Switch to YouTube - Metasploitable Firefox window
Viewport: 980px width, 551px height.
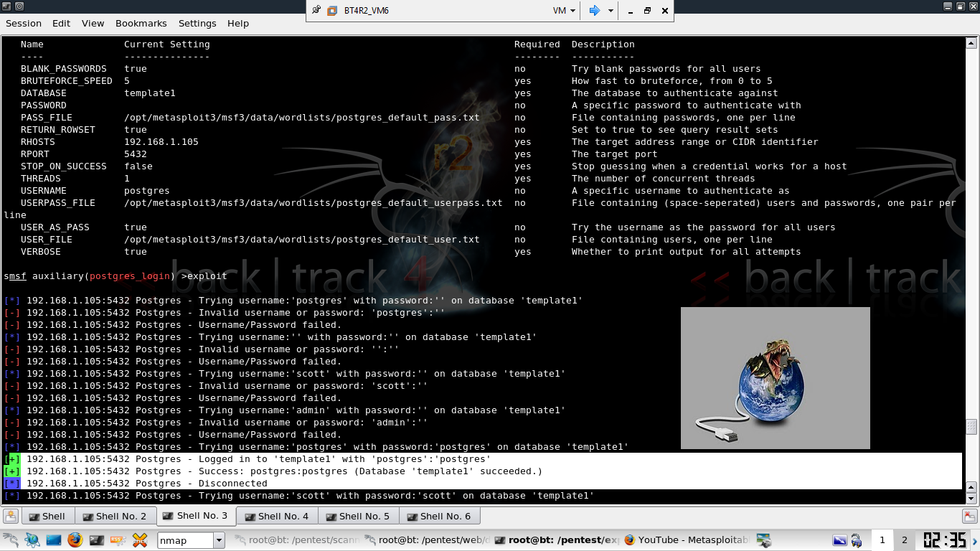[687, 540]
